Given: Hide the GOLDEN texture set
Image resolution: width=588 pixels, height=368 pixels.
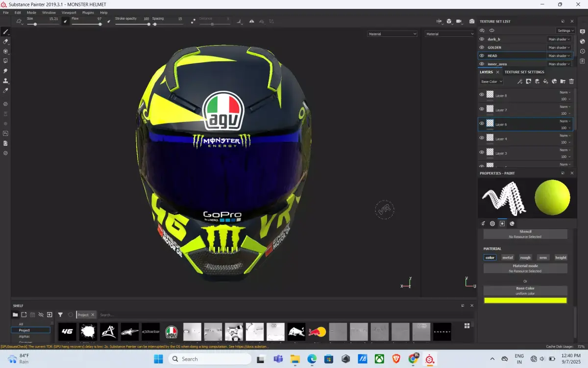Looking at the screenshot, I should point(482,48).
